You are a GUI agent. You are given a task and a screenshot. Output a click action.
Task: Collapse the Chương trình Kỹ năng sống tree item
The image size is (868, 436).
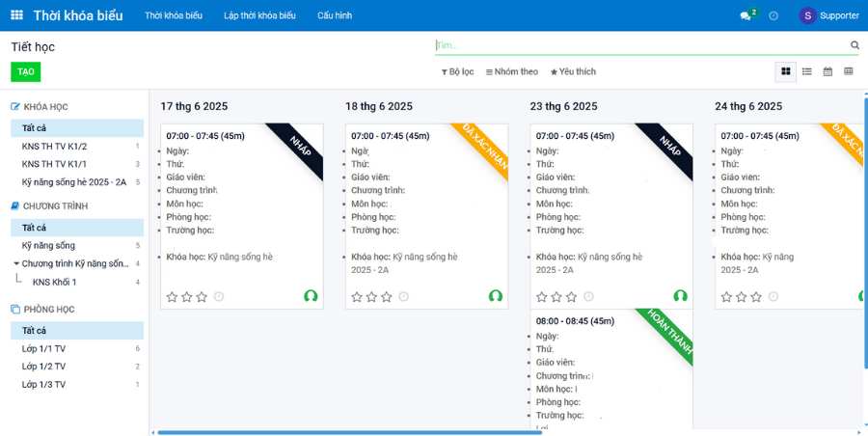coord(16,263)
